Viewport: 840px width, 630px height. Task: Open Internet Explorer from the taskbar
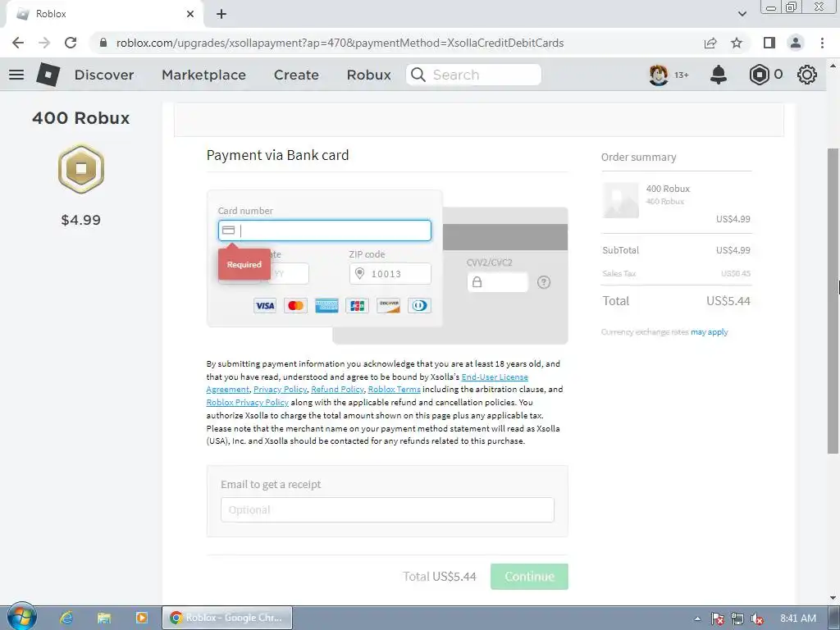(x=66, y=618)
